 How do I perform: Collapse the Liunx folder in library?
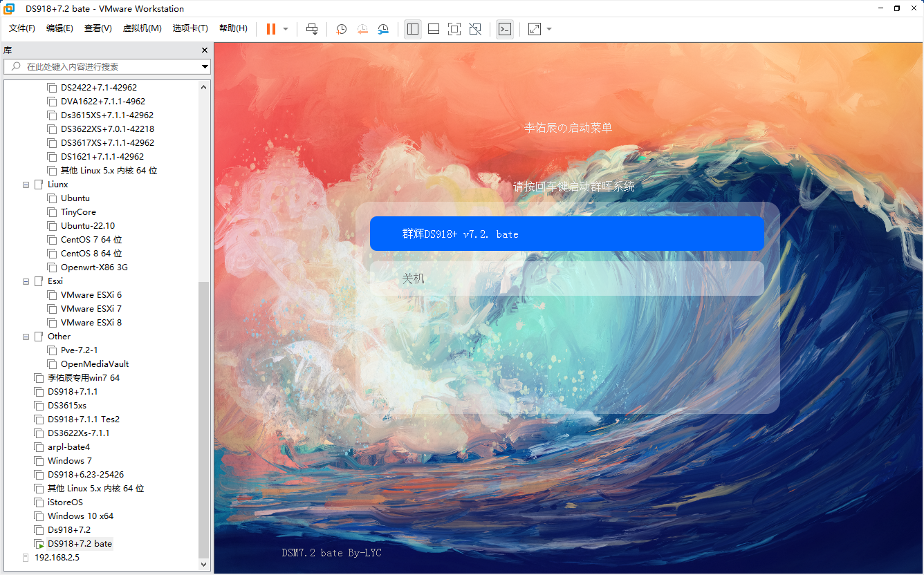(x=26, y=185)
